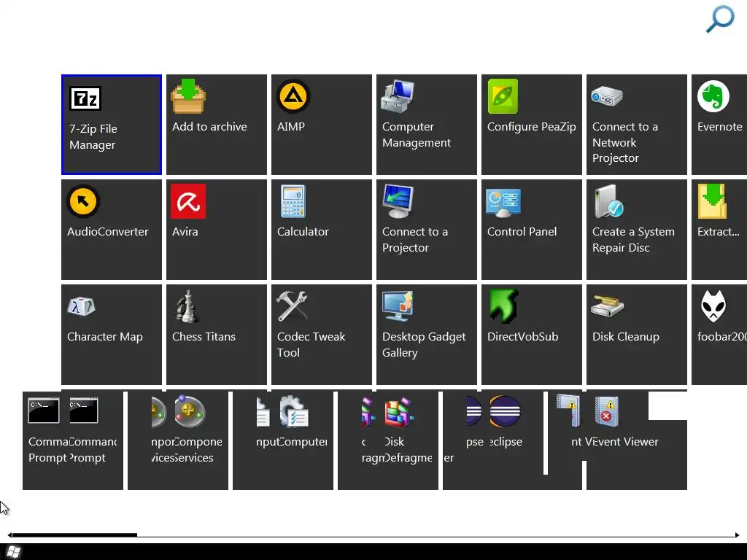Click the Create a System Repair Disc text
The image size is (747, 560).
pyautogui.click(x=633, y=239)
